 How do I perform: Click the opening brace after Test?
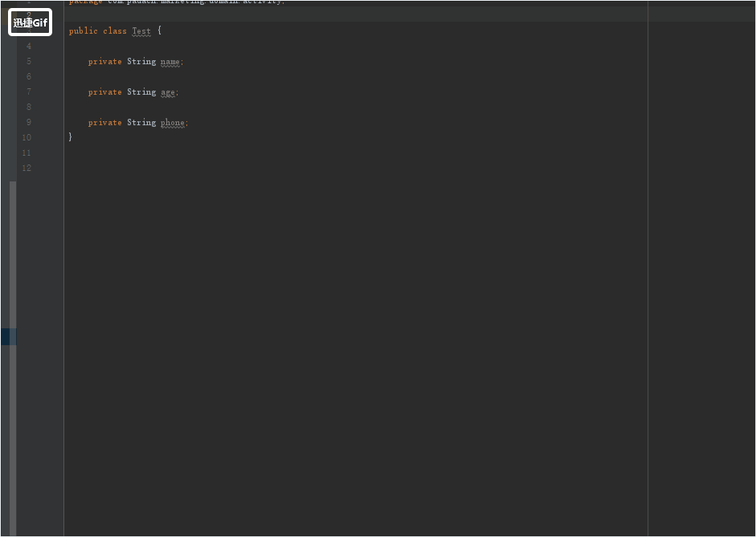pyautogui.click(x=159, y=31)
